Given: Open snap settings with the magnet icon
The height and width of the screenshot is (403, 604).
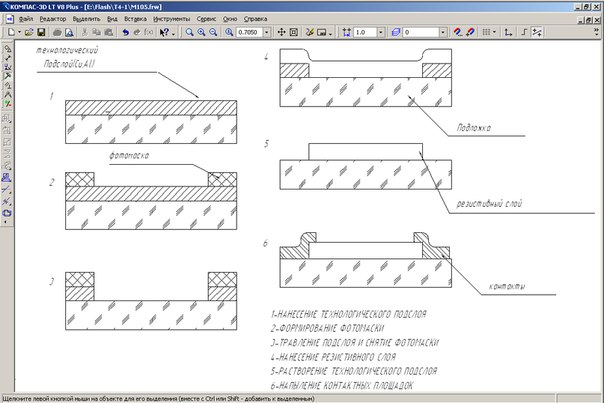Looking at the screenshot, I should [458, 32].
